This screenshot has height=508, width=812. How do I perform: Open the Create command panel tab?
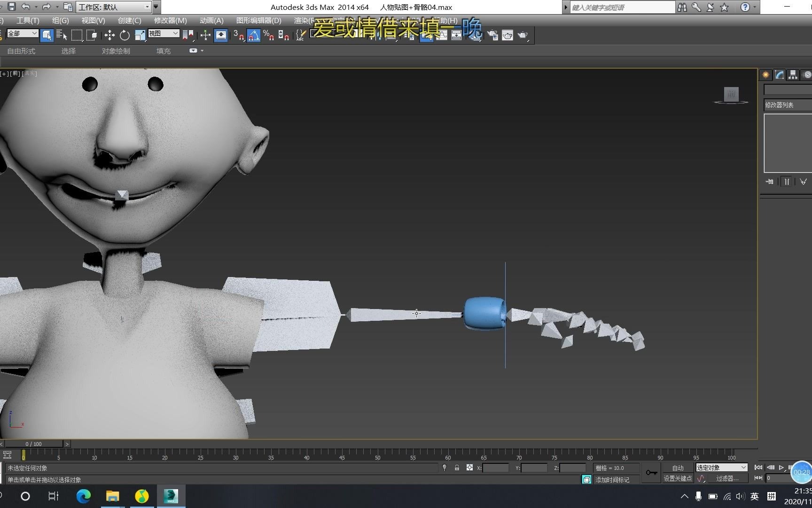766,75
